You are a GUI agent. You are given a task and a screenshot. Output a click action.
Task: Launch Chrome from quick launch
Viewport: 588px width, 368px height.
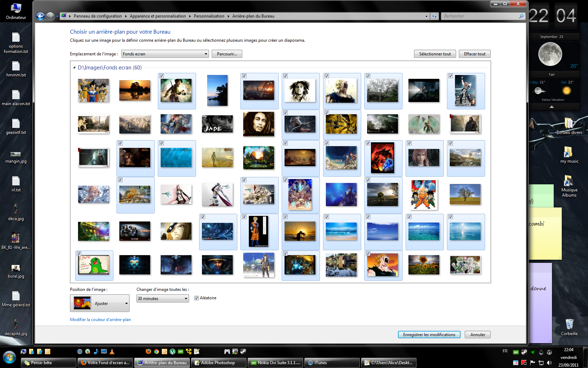coord(156,352)
